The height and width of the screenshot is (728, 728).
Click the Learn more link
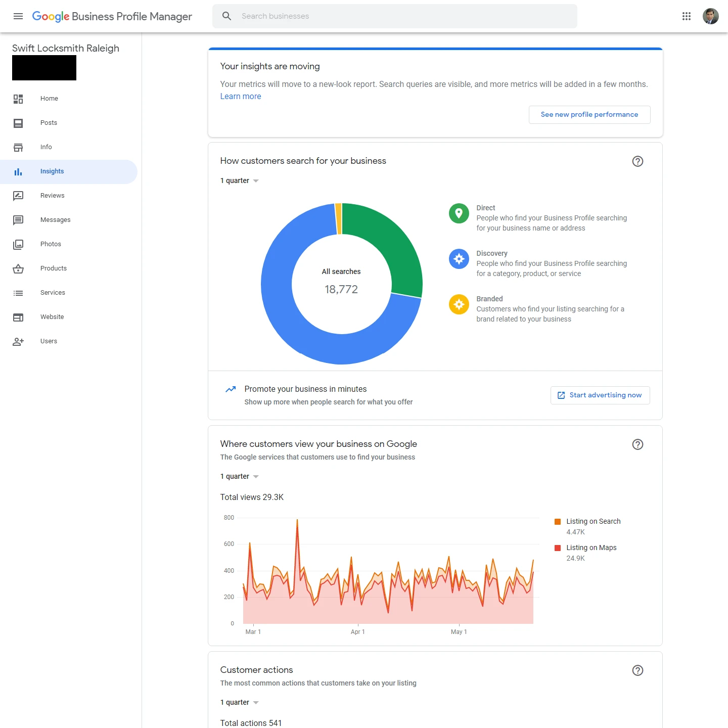point(241,97)
